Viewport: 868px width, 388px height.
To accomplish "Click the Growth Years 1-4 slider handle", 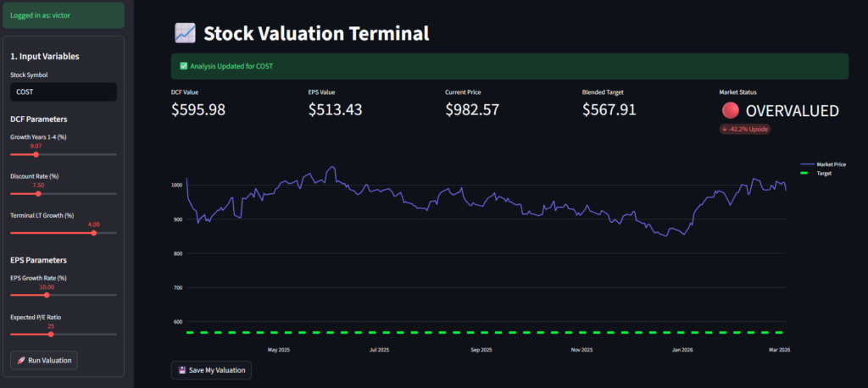I will (x=36, y=155).
